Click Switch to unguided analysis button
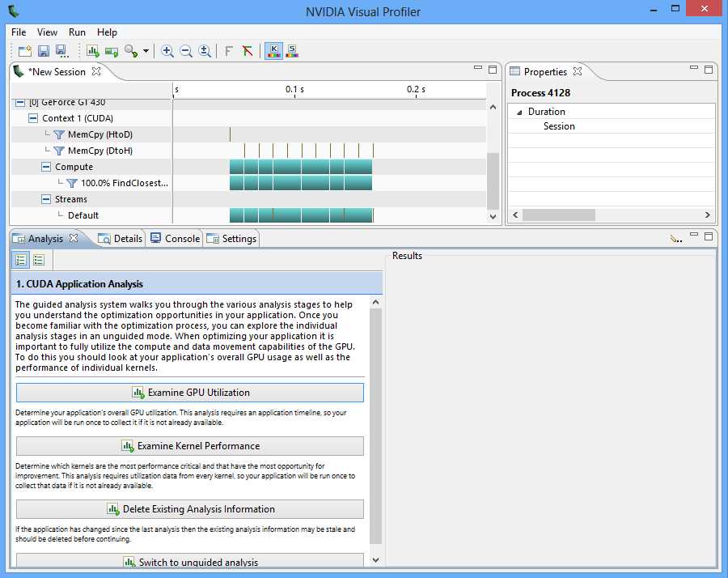 coord(190,561)
